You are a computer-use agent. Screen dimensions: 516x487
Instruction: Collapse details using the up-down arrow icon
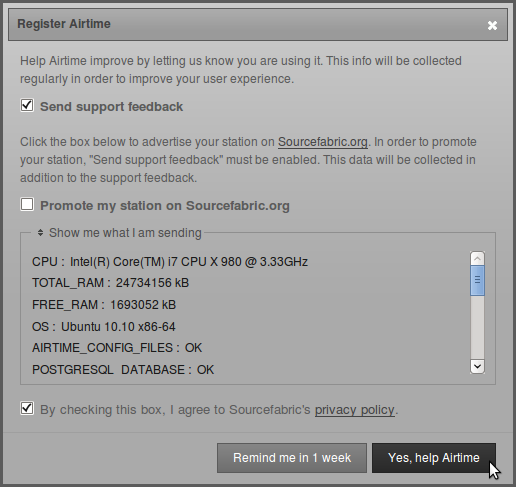pyautogui.click(x=40, y=233)
